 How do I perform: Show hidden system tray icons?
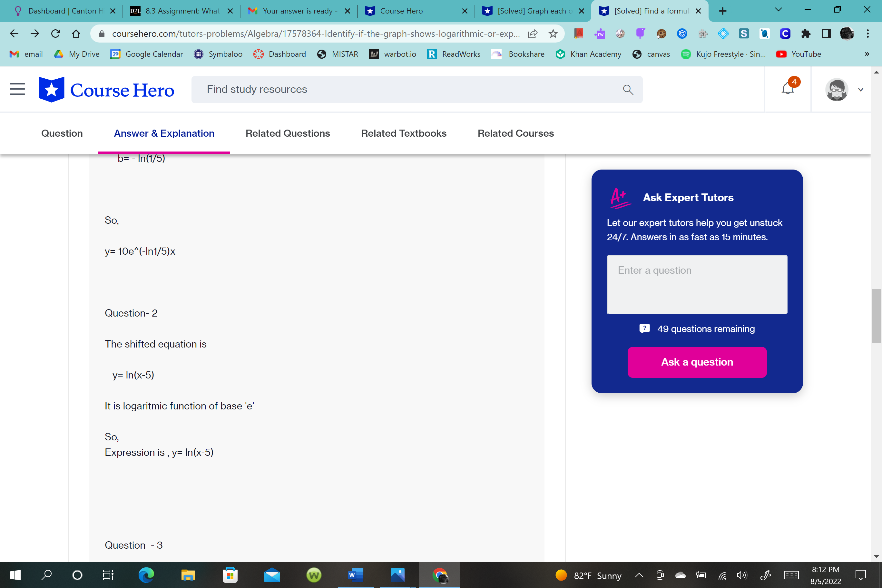(639, 575)
